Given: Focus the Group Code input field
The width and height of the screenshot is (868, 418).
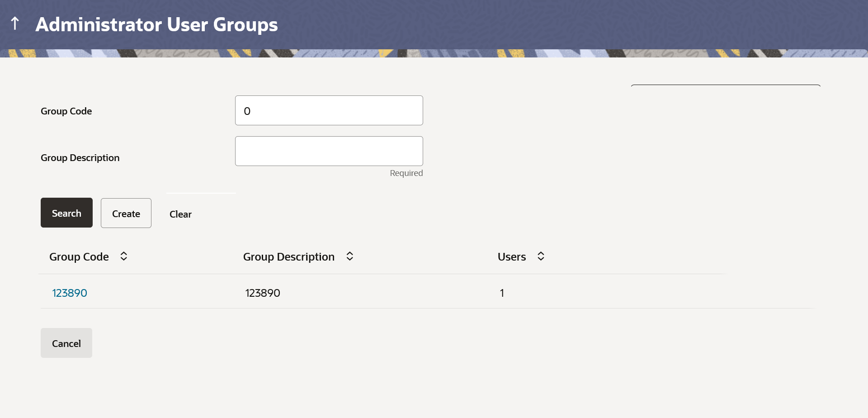Looking at the screenshot, I should (329, 110).
